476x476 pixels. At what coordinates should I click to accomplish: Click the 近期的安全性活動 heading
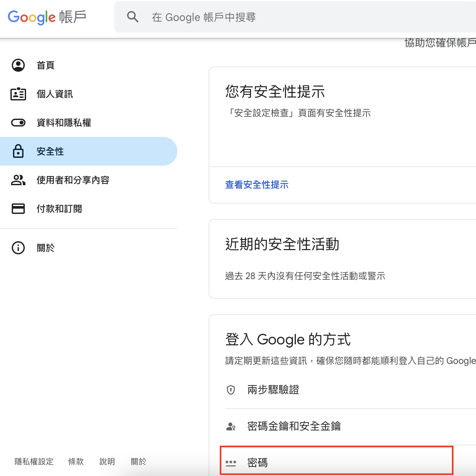282,244
